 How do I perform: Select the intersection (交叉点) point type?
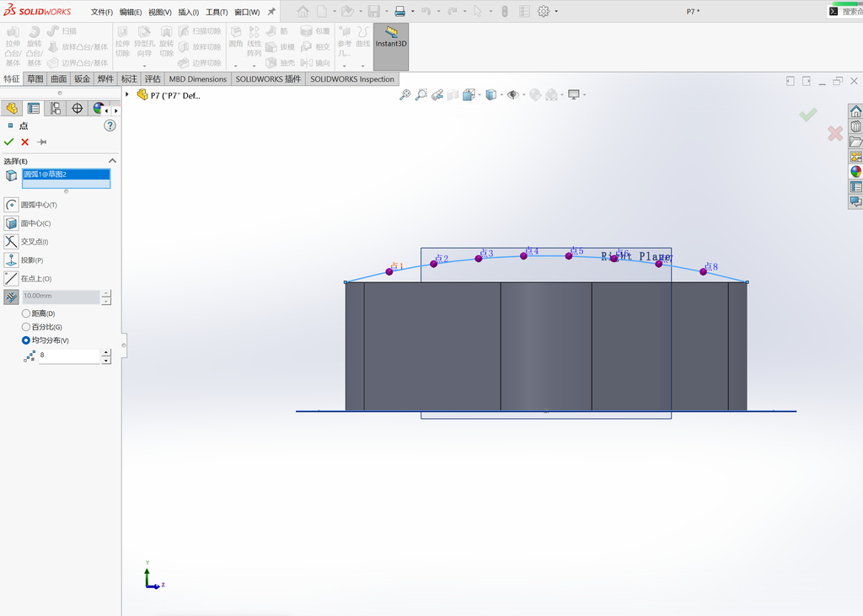coord(11,242)
